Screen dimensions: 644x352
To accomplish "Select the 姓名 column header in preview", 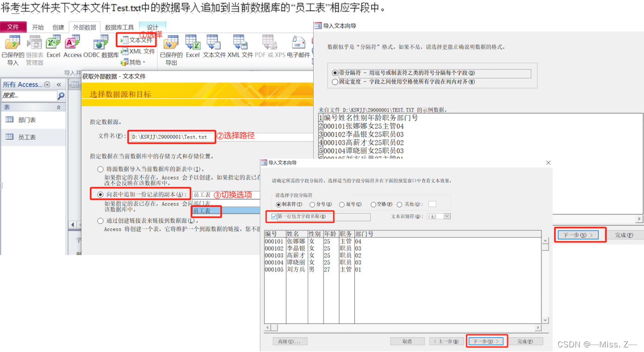I will [297, 234].
